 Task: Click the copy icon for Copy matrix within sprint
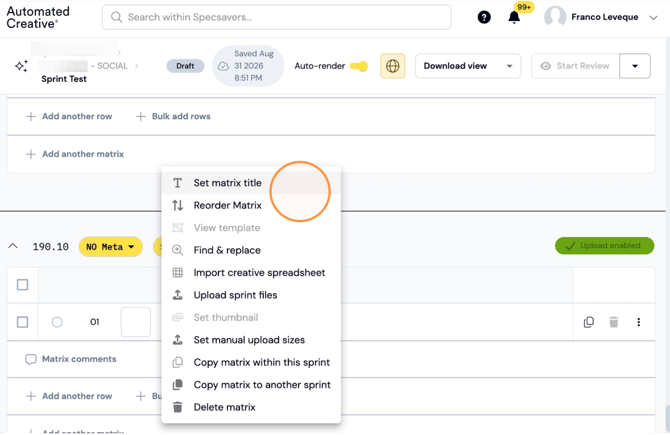click(177, 362)
